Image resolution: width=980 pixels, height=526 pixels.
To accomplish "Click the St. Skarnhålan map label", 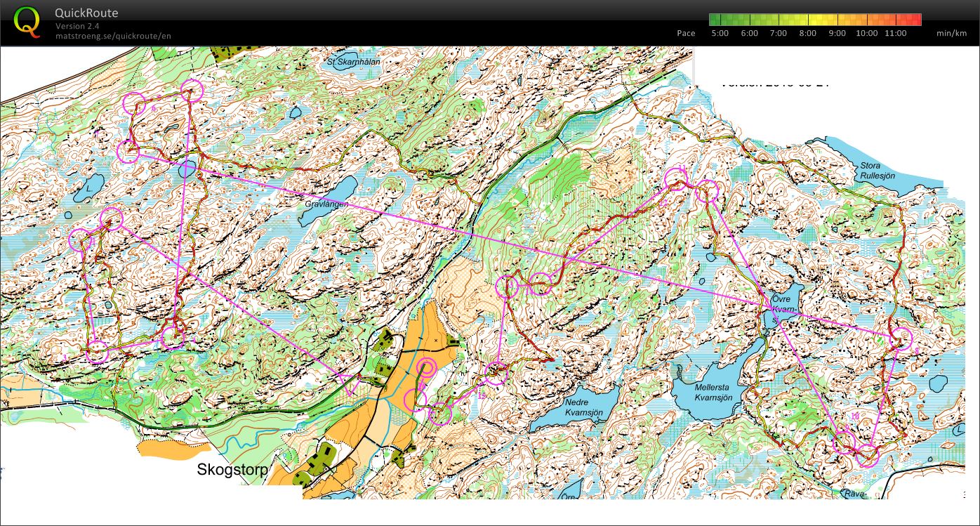I will pyautogui.click(x=353, y=62).
